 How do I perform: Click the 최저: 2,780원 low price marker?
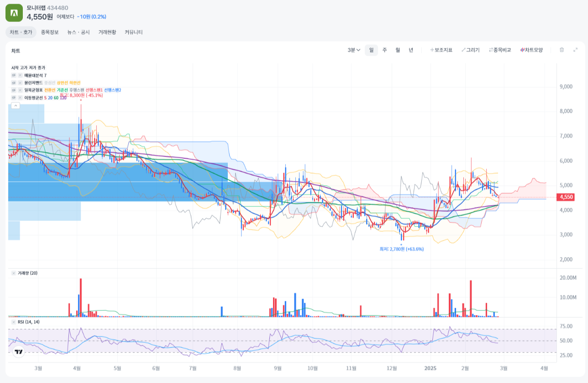402,249
